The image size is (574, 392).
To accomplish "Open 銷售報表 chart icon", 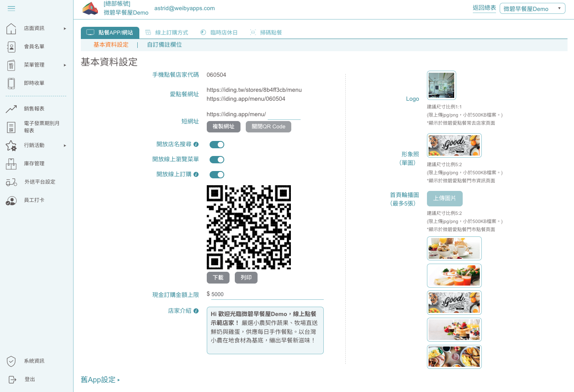I will click(11, 108).
